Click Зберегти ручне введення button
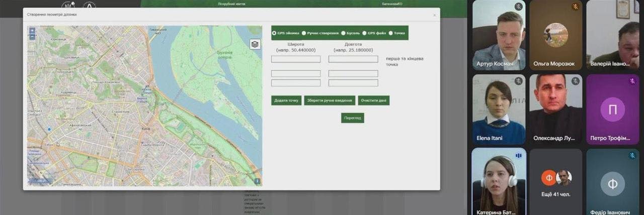Viewport: 644px width, 215px height. pyautogui.click(x=330, y=100)
